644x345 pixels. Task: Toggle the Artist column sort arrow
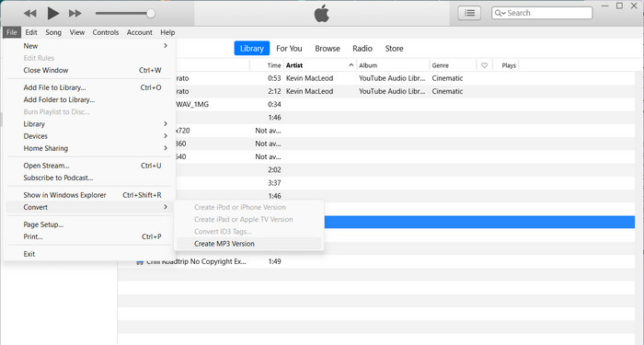pos(351,65)
